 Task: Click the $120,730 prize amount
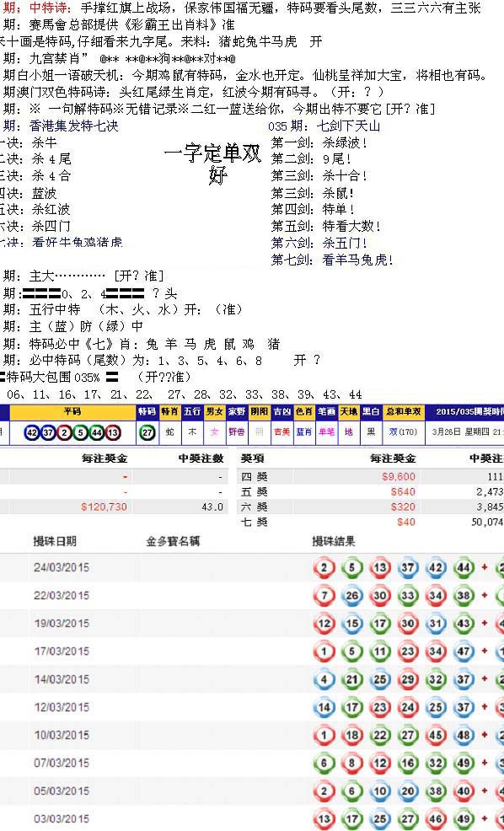(104, 507)
